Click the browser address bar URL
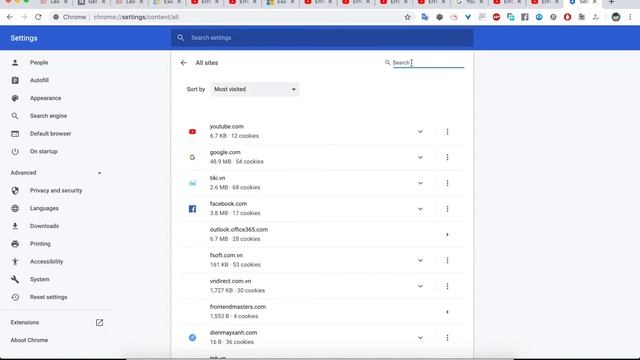This screenshot has height=360, width=640. [x=136, y=17]
